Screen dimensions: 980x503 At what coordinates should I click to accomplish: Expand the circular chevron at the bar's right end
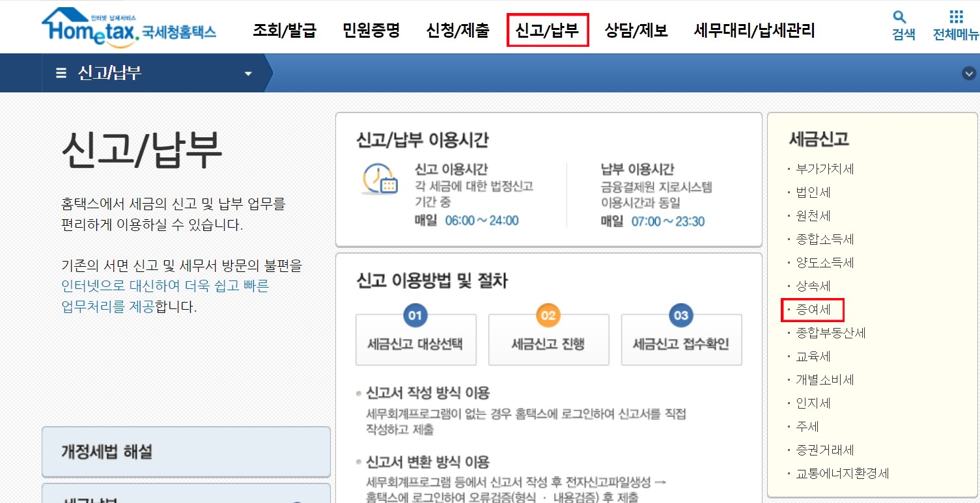(x=969, y=74)
